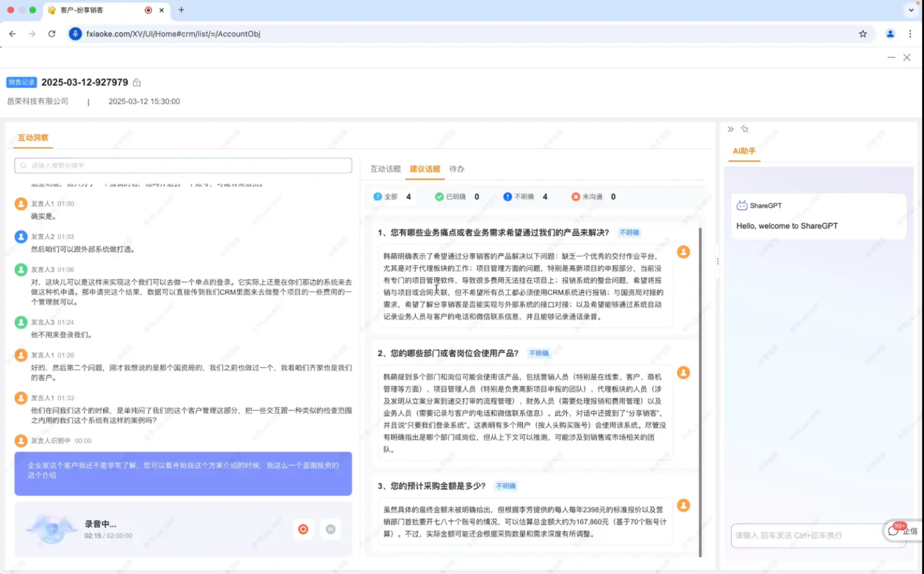
Task: Stop the recording with the red record button
Action: pyautogui.click(x=303, y=529)
